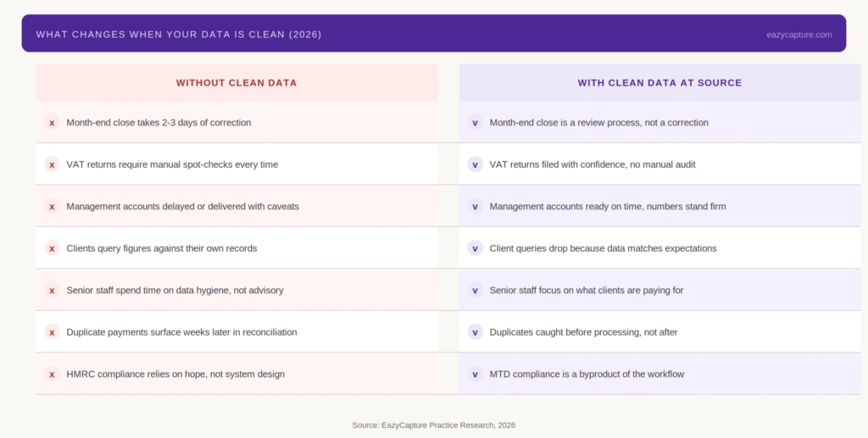Select the WITHOUT CLEAN DATA column header
This screenshot has width=868, height=438.
click(236, 83)
